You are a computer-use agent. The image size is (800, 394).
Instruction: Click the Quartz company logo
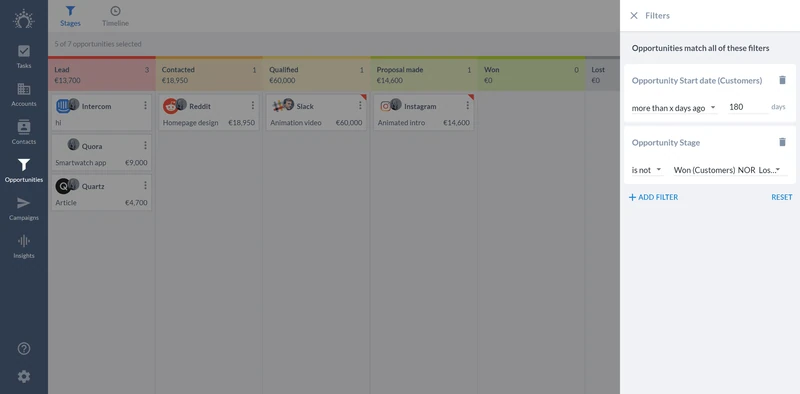click(x=63, y=186)
